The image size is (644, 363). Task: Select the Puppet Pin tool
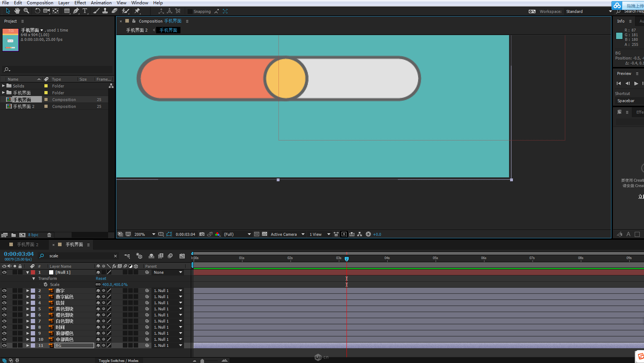point(137,11)
